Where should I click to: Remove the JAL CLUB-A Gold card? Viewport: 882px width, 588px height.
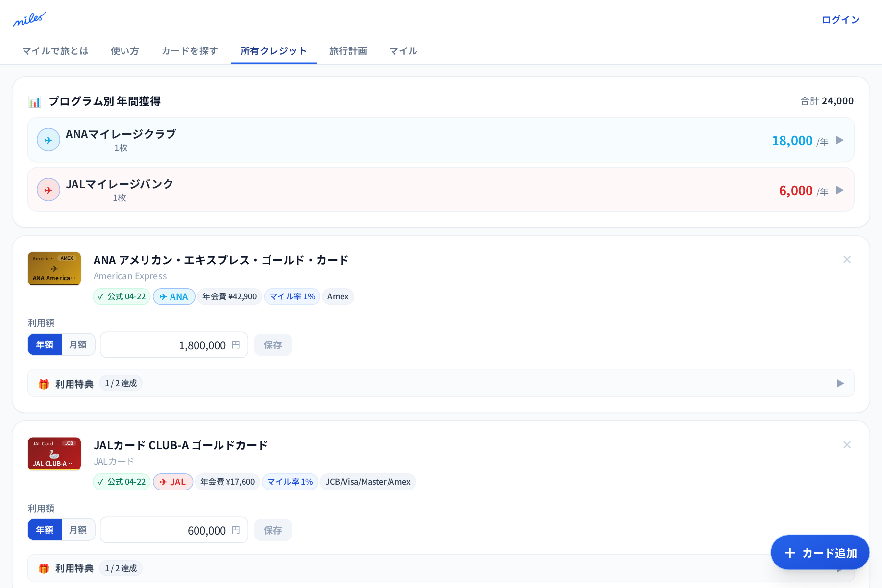pyautogui.click(x=847, y=445)
